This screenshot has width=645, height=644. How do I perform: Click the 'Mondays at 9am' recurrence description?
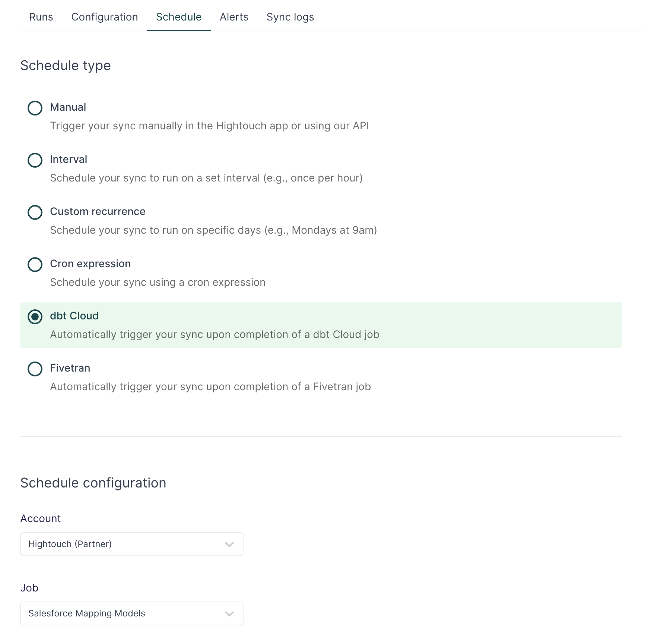[x=213, y=230]
